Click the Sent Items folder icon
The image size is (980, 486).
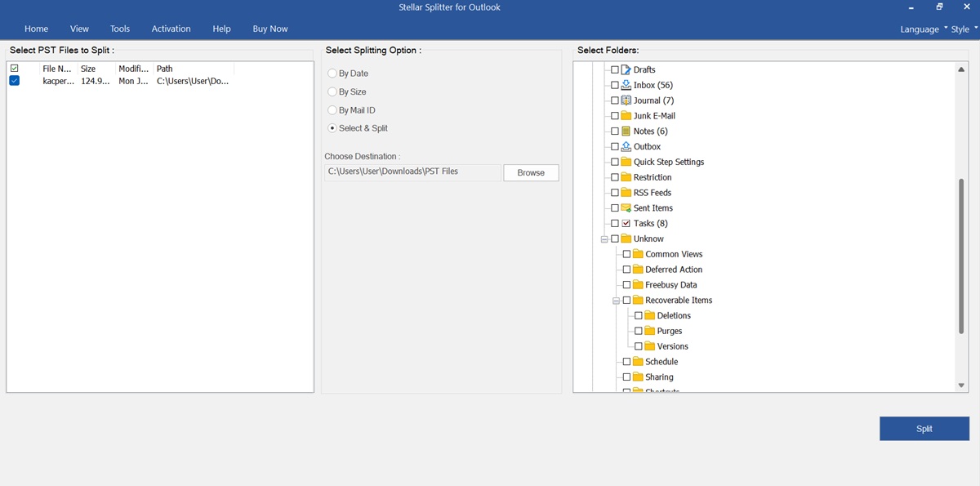click(626, 207)
